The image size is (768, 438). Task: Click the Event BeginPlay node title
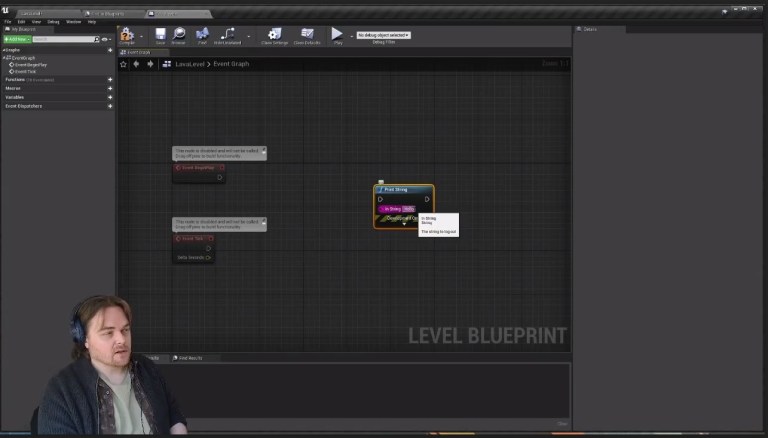pos(198,168)
